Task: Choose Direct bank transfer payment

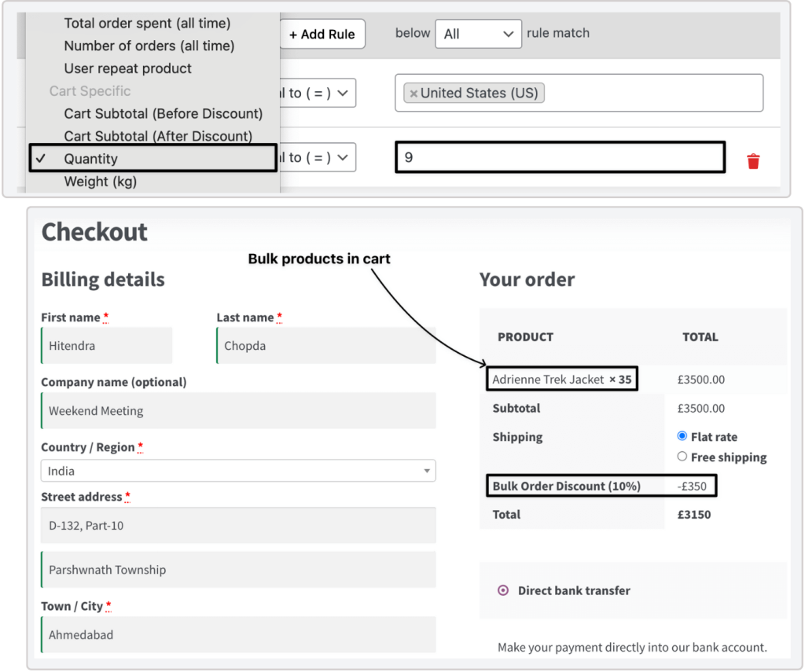Action: [503, 590]
